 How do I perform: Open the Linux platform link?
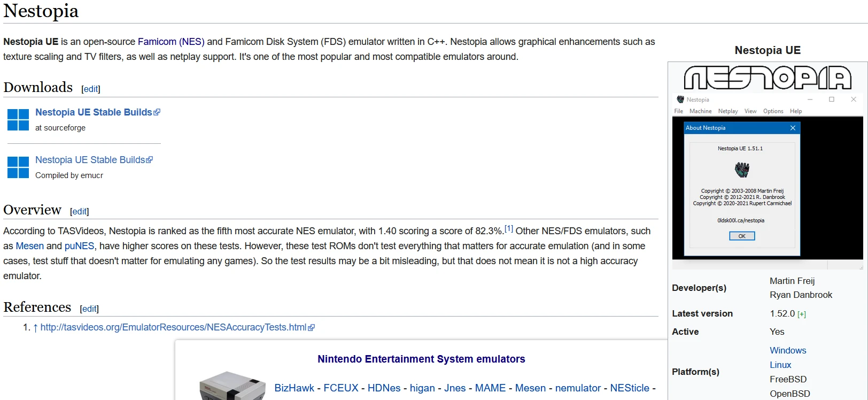coord(780,365)
